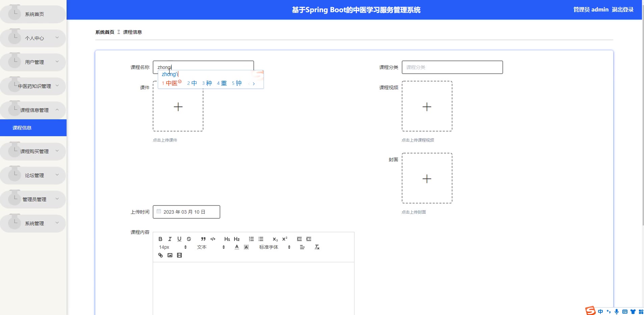This screenshot has width=644, height=315.
Task: Apply Heading 1 style
Action: pos(227,239)
